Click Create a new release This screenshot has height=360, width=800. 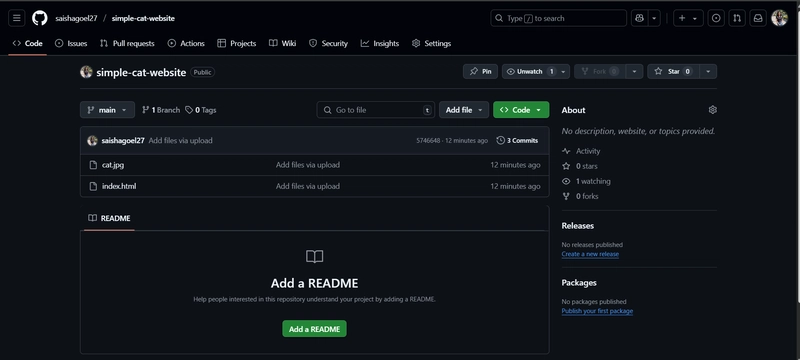pos(590,254)
